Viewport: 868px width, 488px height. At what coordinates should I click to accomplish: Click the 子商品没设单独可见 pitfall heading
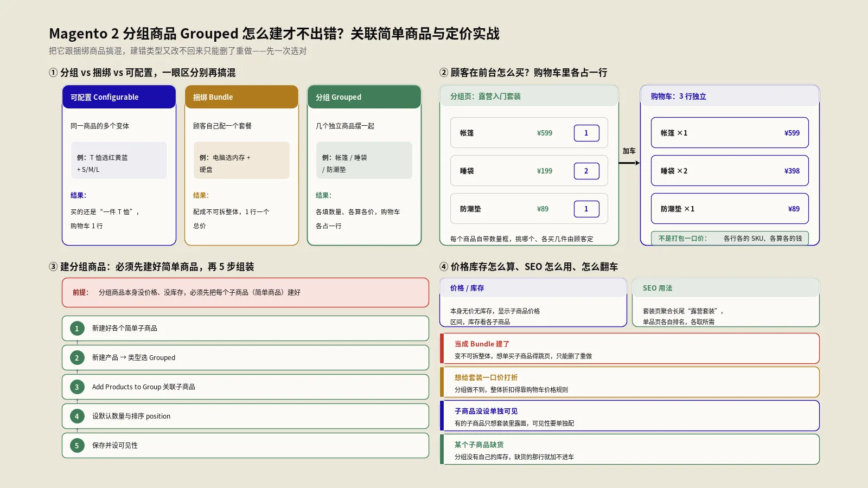coord(486,411)
